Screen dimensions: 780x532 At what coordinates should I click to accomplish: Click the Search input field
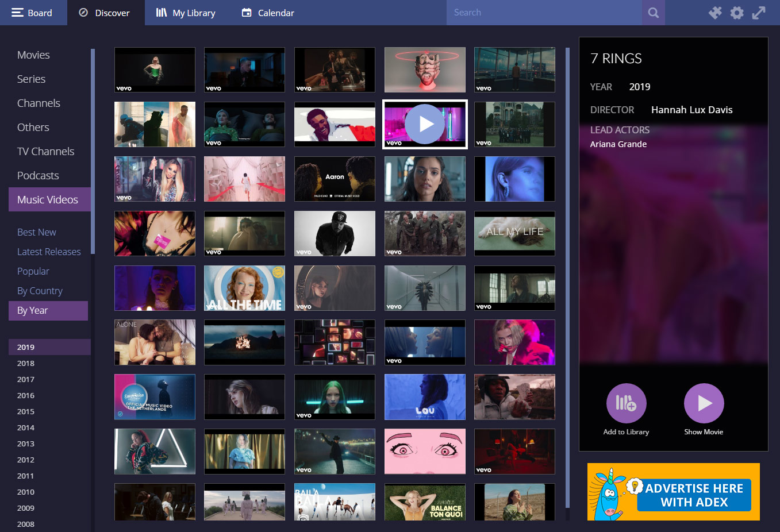click(x=544, y=13)
